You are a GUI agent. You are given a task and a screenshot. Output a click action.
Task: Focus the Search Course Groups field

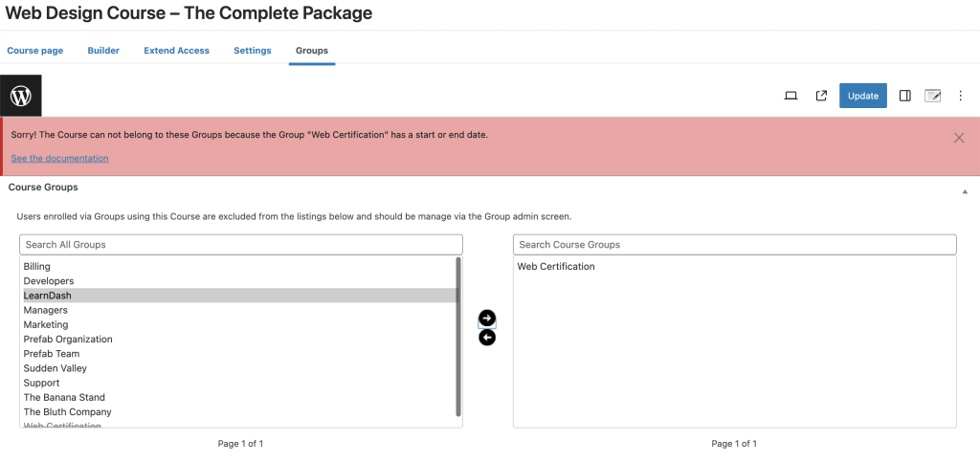point(734,245)
